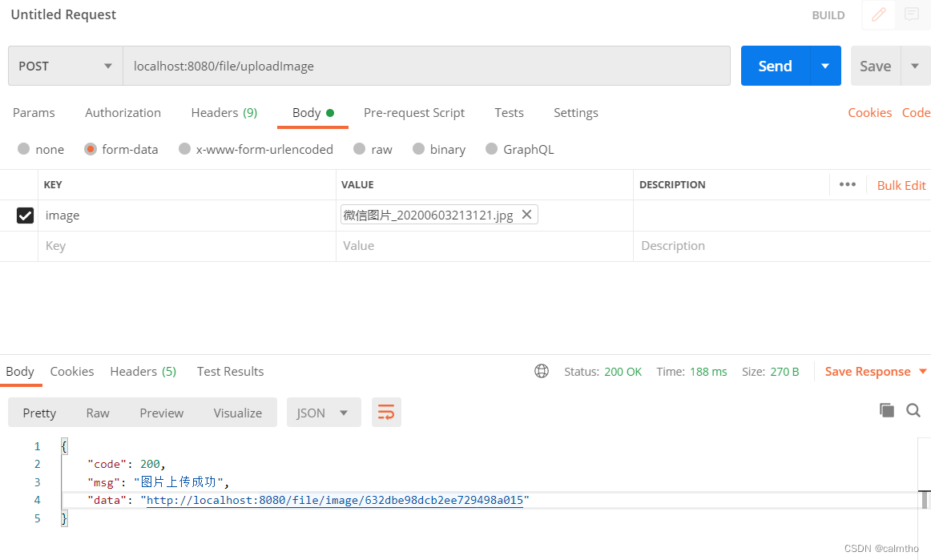Open the request Headers (9) tab
931x560 pixels.
pos(224,113)
